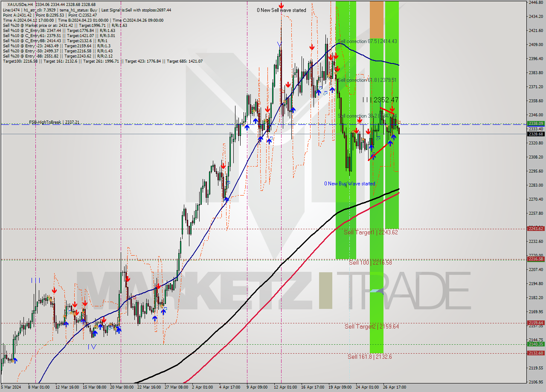Click '19 Apr 09:00' on time axis
The width and height of the screenshot is (546, 392).
tap(340, 387)
